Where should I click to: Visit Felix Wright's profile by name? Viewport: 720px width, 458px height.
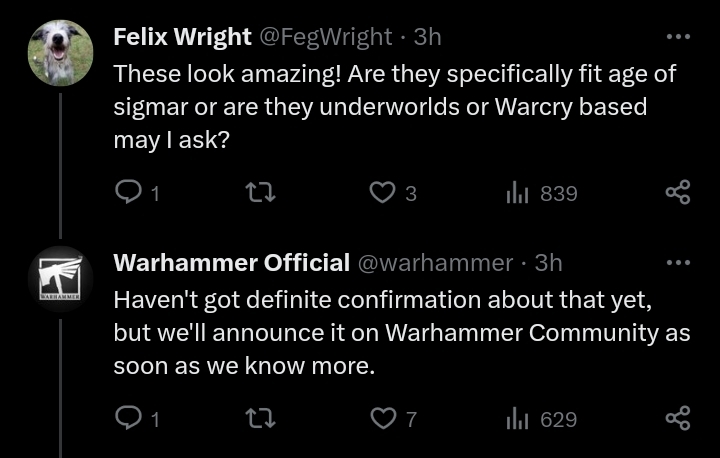[182, 37]
